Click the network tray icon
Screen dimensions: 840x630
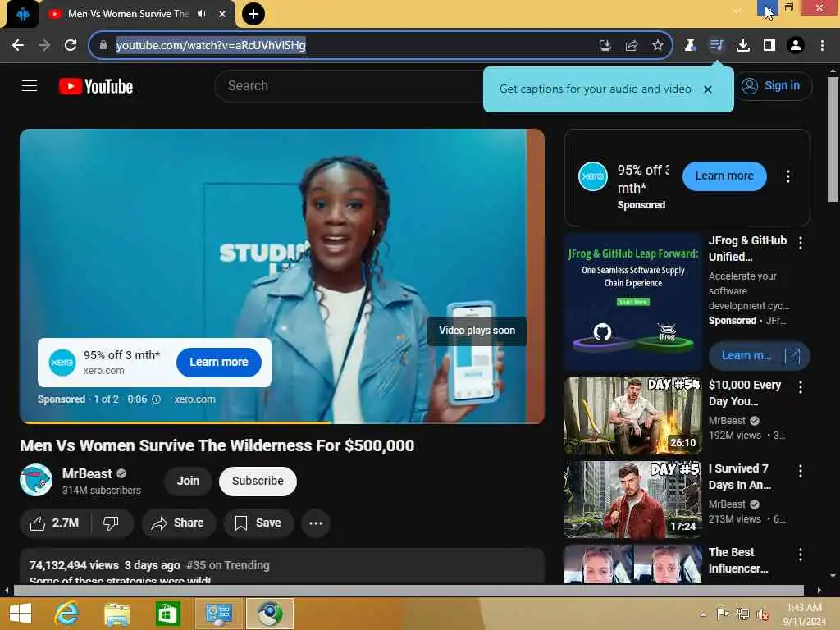click(x=742, y=614)
